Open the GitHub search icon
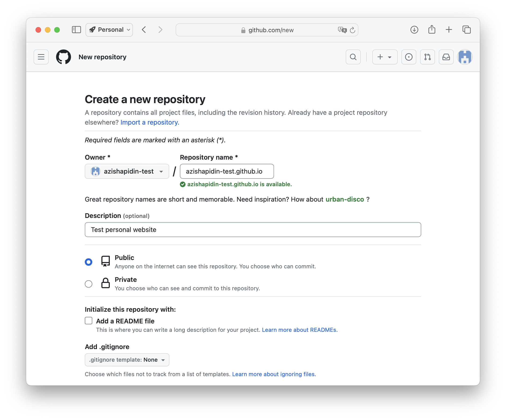 click(x=353, y=57)
